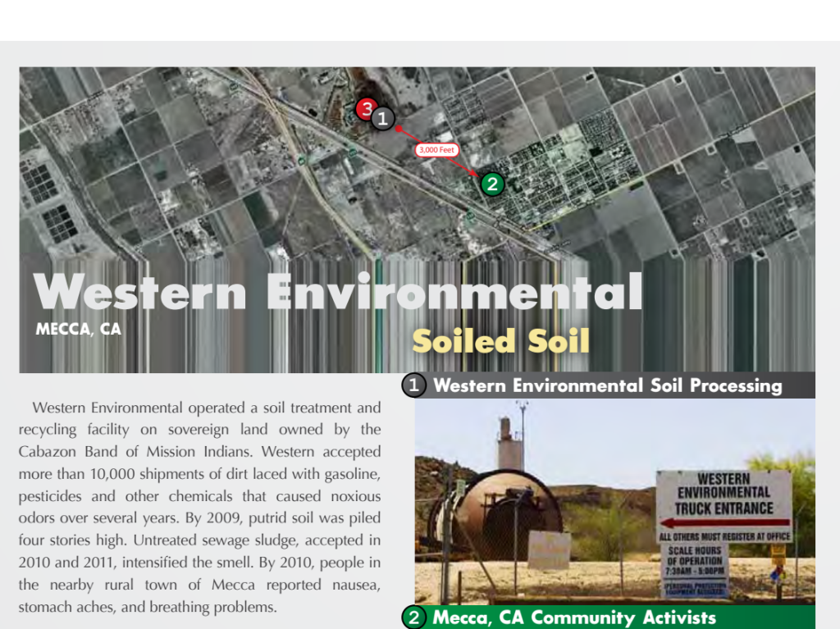Click the red number 3 map marker
840x629 pixels.
[365, 109]
